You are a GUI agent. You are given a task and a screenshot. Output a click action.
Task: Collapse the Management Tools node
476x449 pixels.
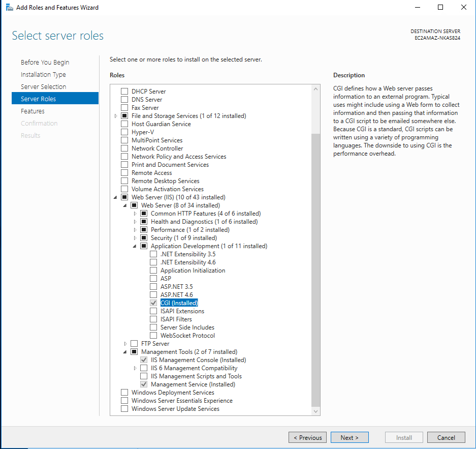pos(125,352)
